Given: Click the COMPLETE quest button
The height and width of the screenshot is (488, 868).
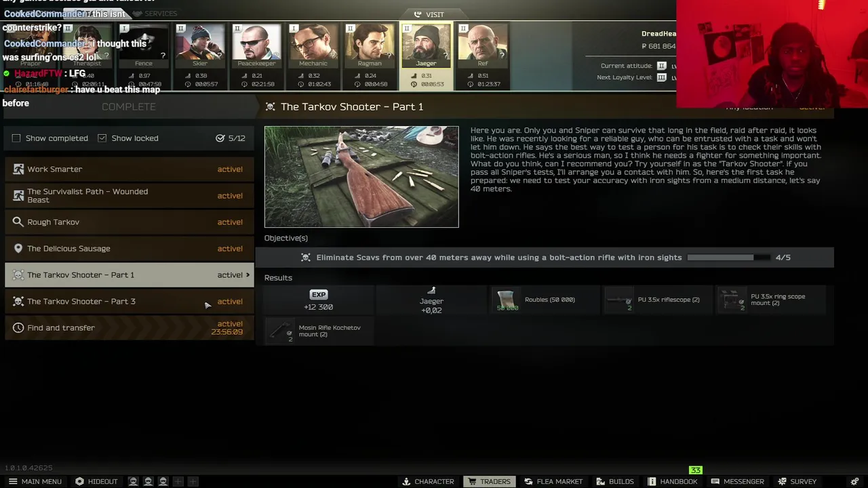Looking at the screenshot, I should click(x=129, y=106).
